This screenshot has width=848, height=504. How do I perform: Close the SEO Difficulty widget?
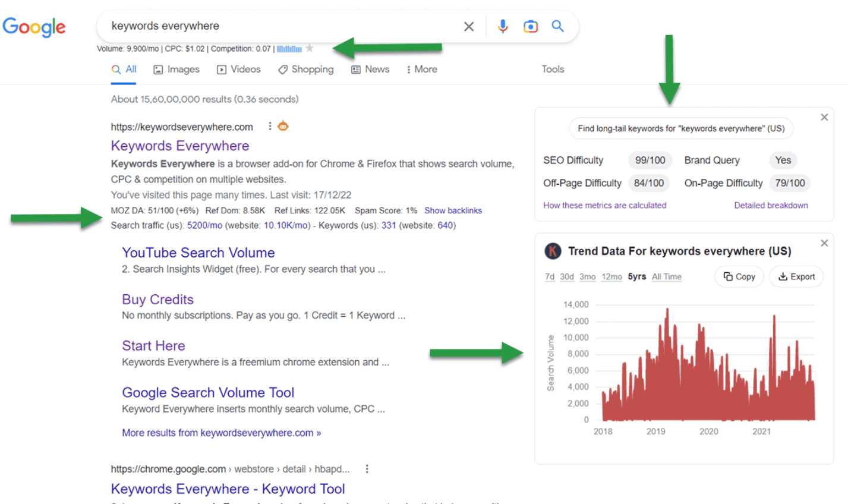click(824, 117)
